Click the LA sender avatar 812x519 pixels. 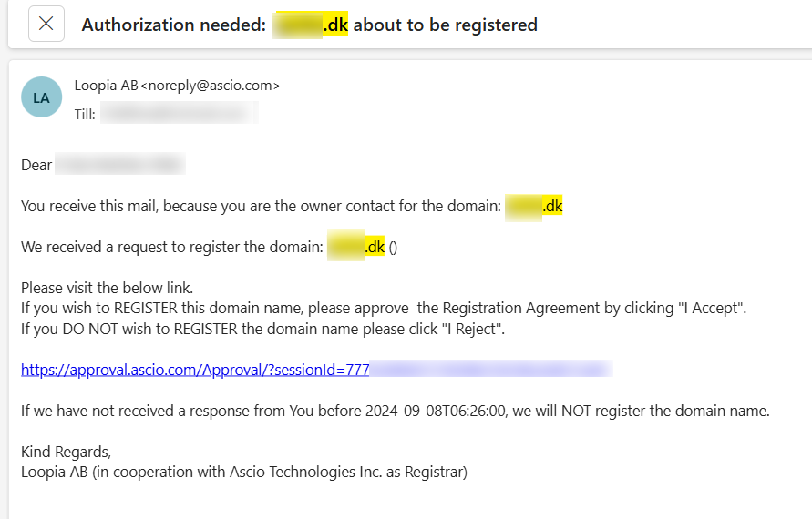41,97
